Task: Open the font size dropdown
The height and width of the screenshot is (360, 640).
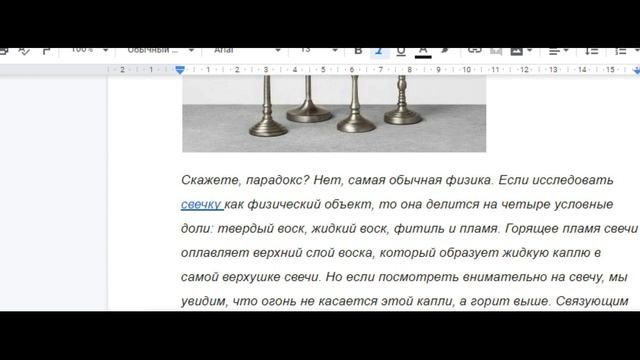Action: pyautogui.click(x=319, y=50)
